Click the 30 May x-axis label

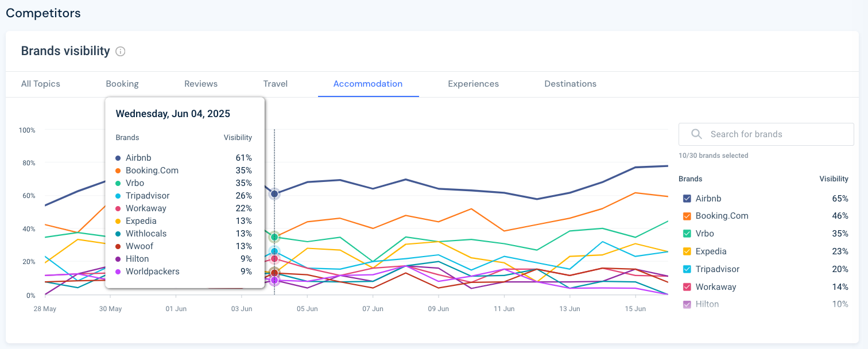pos(111,309)
